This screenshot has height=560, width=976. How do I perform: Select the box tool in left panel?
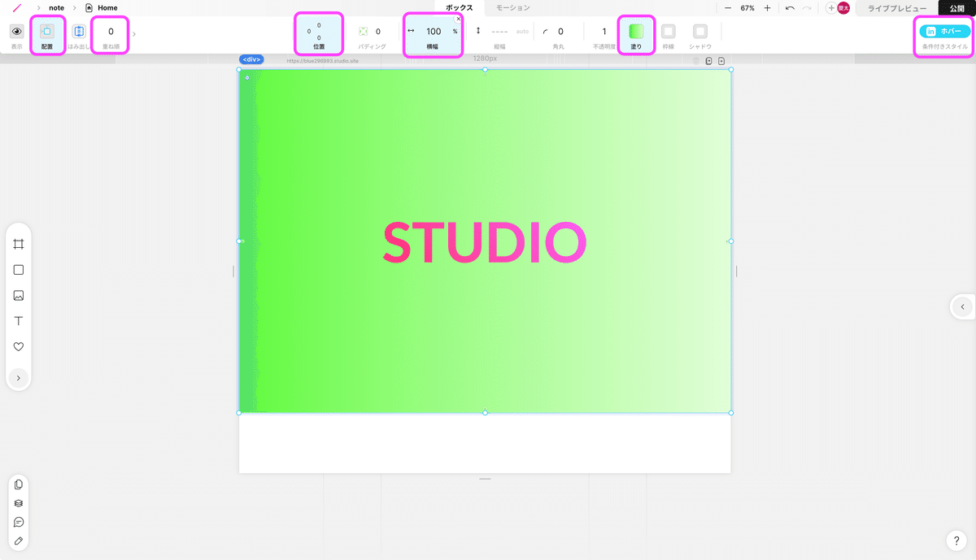pyautogui.click(x=19, y=270)
